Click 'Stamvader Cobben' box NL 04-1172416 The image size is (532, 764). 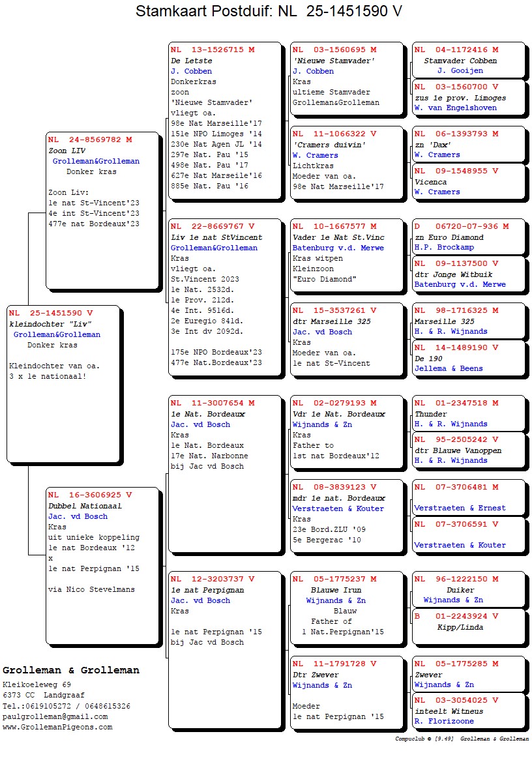468,60
